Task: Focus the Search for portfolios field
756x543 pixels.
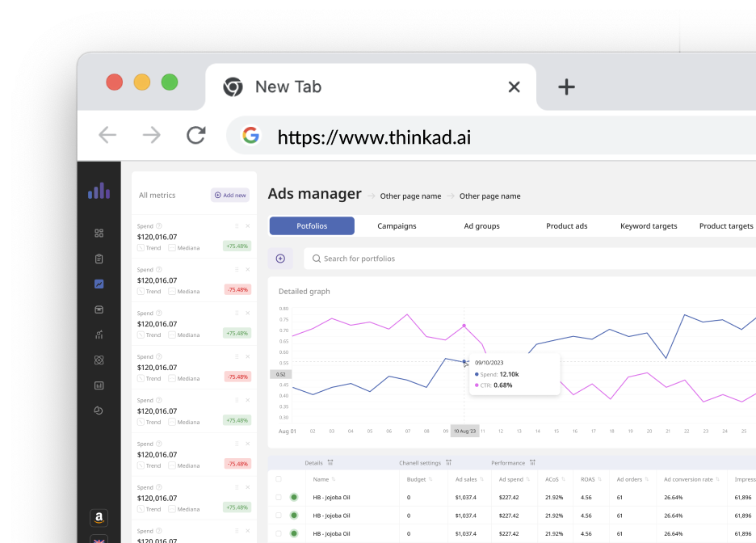Action: [531, 259]
